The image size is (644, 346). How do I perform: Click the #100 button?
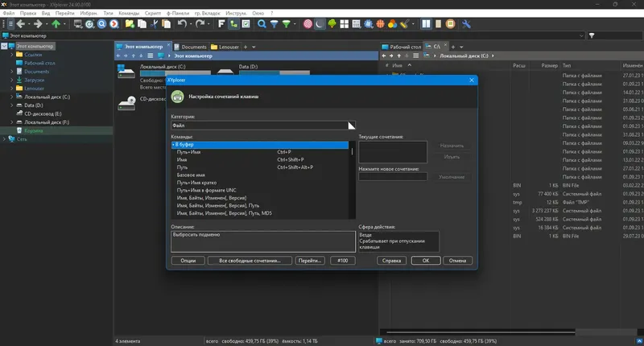pos(343,261)
